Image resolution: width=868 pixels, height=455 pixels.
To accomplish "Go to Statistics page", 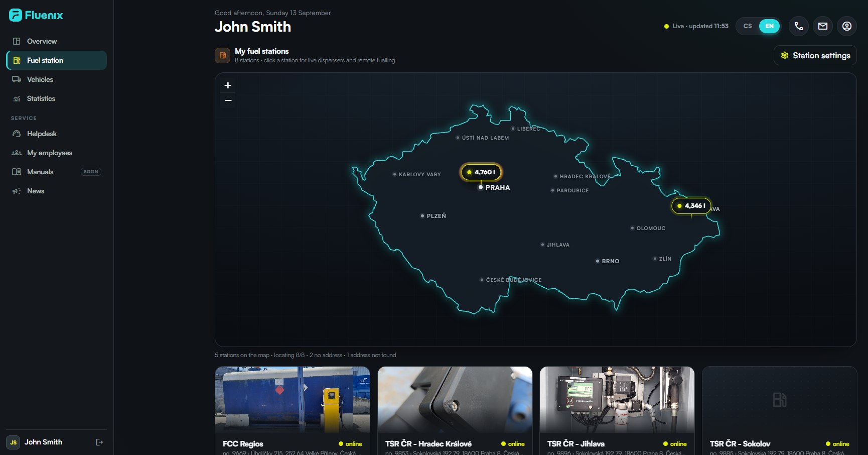I will [56, 98].
